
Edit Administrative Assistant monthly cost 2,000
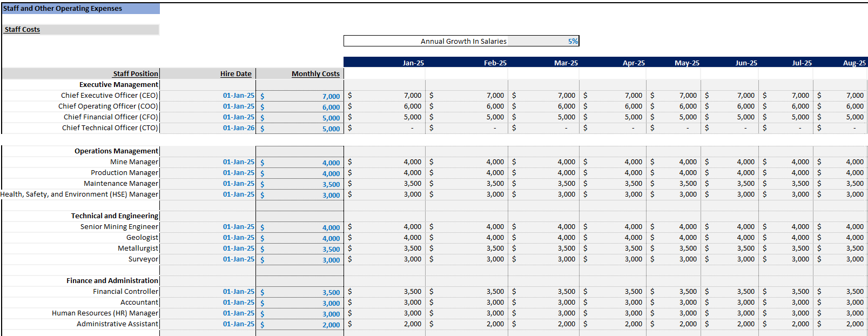tap(300, 325)
